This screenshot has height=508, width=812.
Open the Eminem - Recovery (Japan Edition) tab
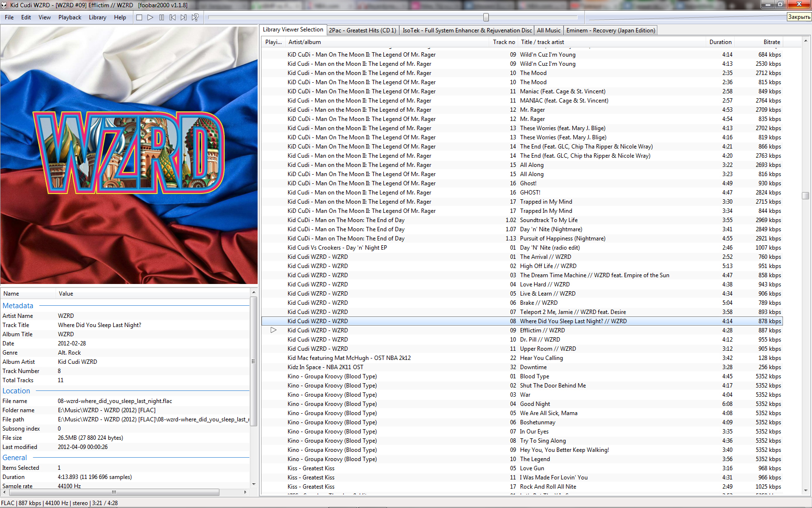pos(610,30)
